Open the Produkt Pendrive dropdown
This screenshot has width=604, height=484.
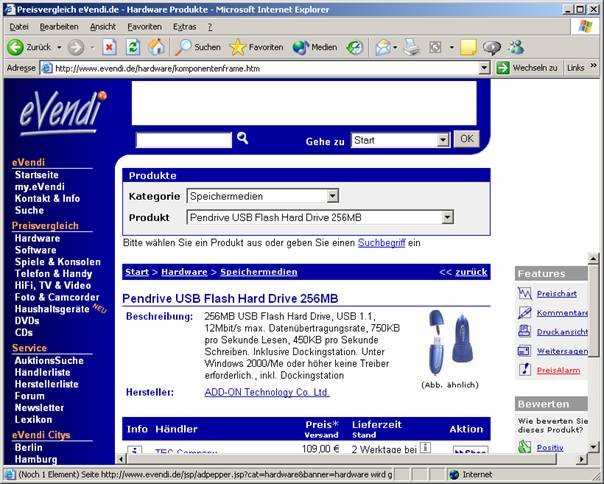coord(447,217)
